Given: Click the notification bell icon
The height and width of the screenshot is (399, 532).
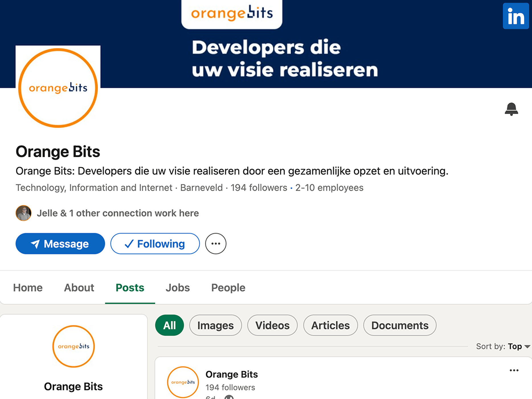Looking at the screenshot, I should tap(511, 109).
